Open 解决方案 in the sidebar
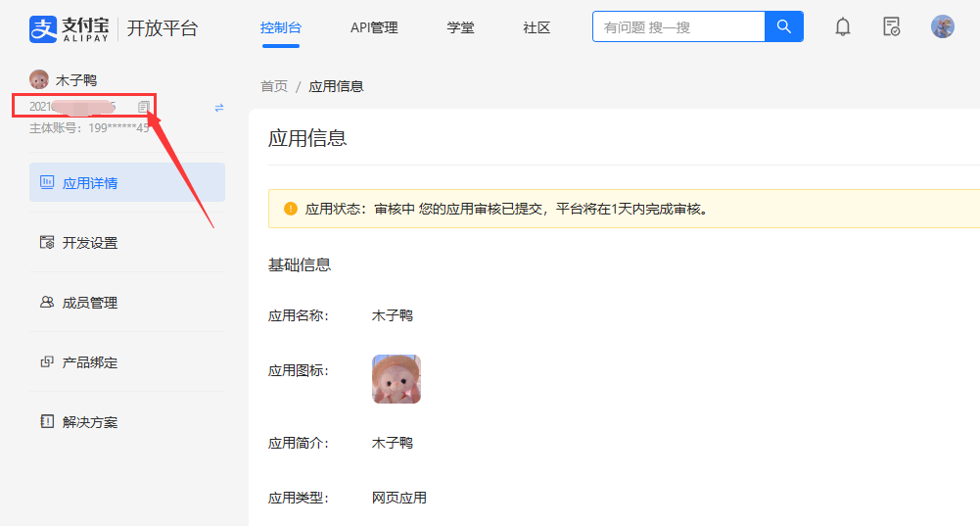The width and height of the screenshot is (980, 526). 90,422
